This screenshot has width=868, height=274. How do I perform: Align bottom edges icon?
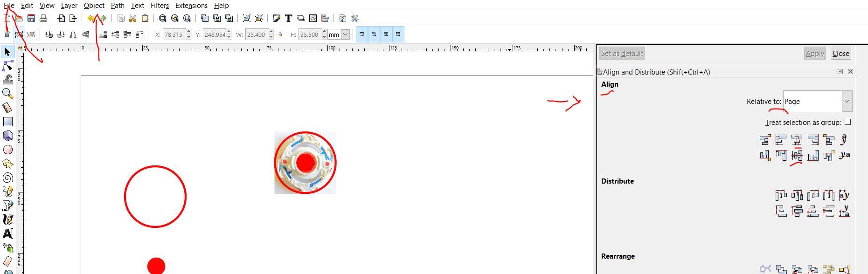point(812,155)
